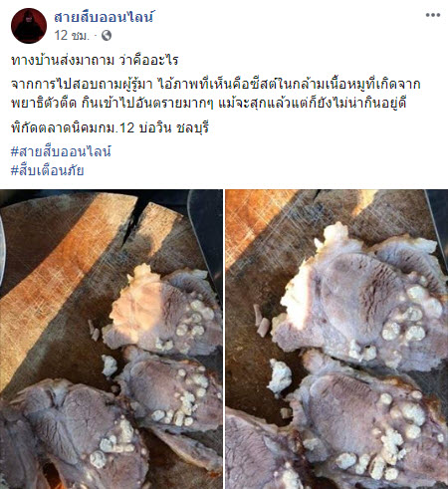Viewport: 448px width, 489px height.
Task: Click the public globe privacy icon
Action: pyautogui.click(x=107, y=35)
